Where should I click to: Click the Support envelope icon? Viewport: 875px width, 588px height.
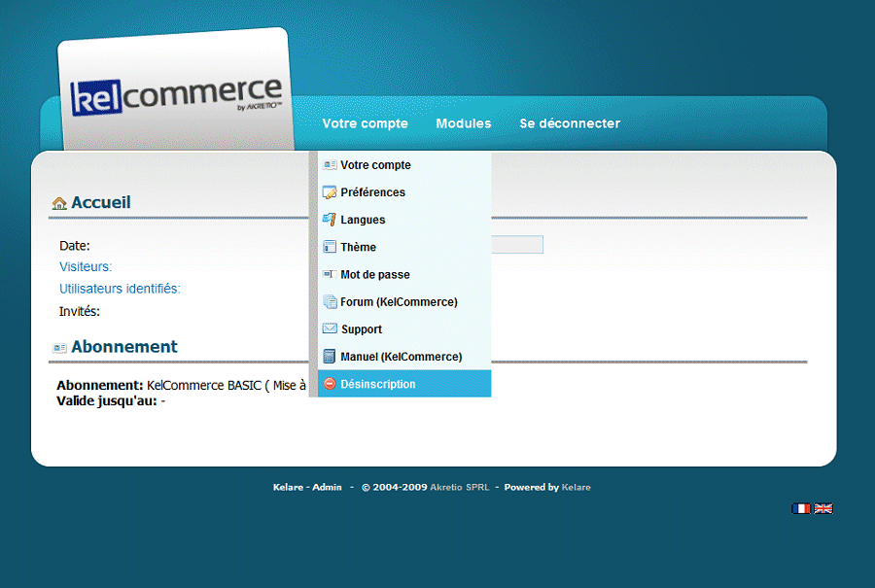[330, 329]
